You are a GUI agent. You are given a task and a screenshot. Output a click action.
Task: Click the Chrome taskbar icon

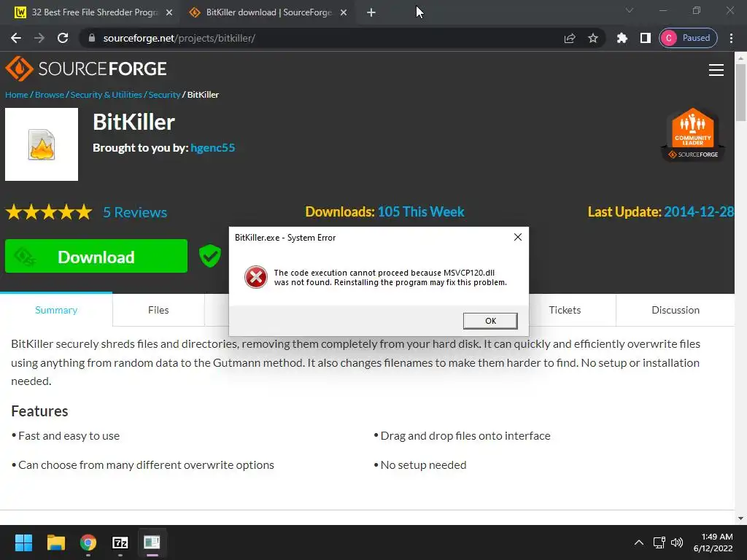pos(88,542)
